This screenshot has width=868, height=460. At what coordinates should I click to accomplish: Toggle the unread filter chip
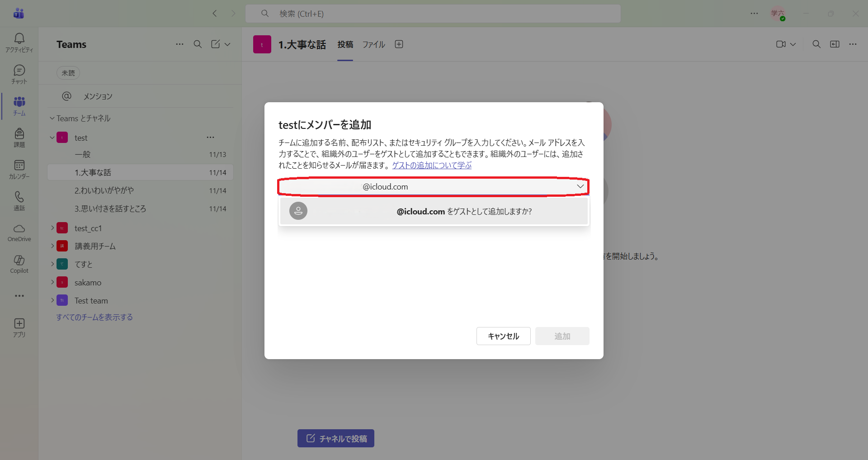click(68, 73)
